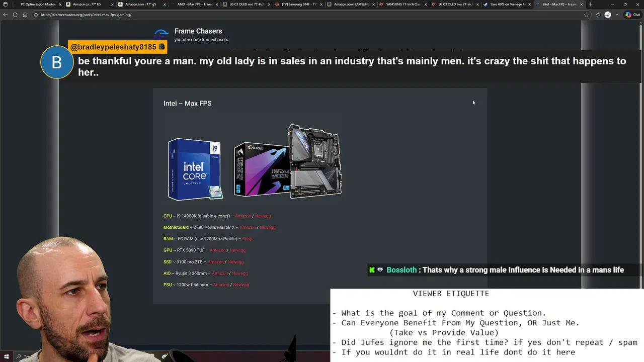Click the Intel Core i9 box image
Viewport: 644px width, 362px height.
(196, 169)
